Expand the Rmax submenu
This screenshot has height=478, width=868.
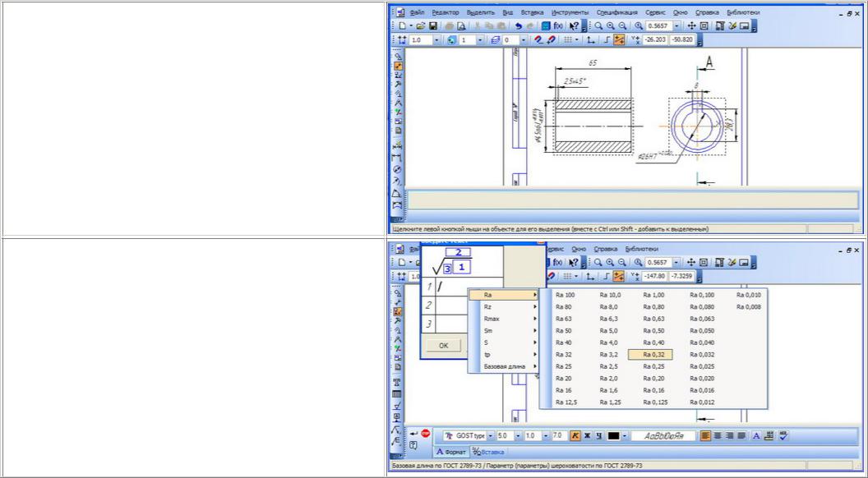pos(503,319)
